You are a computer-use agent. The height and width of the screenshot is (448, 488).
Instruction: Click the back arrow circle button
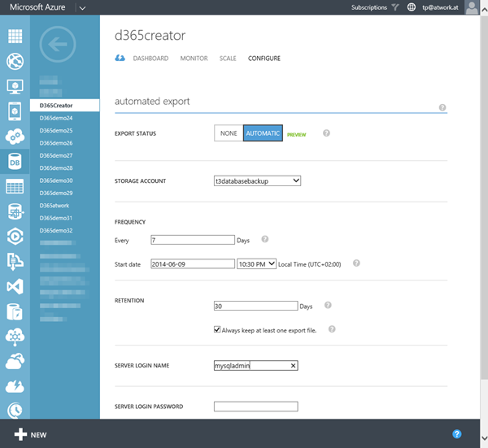(58, 44)
